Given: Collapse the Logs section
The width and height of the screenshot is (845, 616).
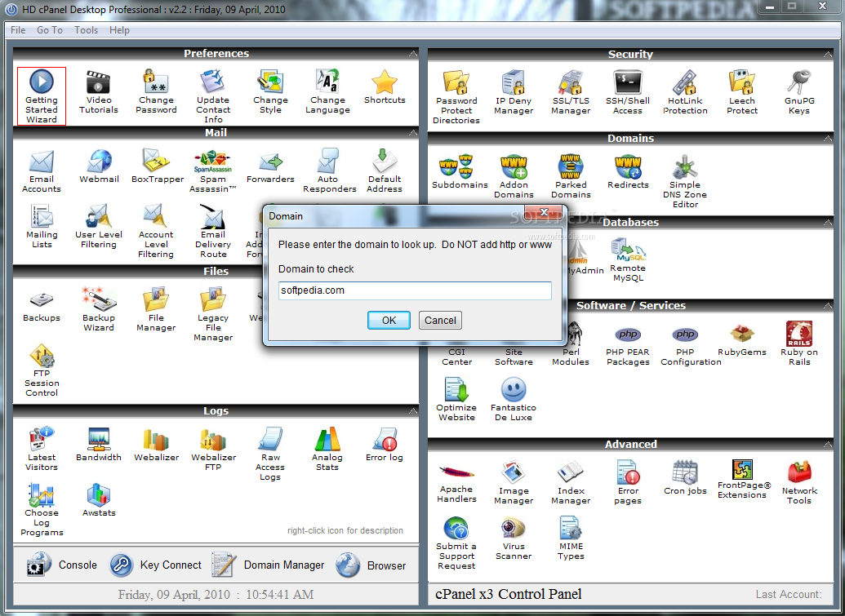Looking at the screenshot, I should pyautogui.click(x=413, y=411).
